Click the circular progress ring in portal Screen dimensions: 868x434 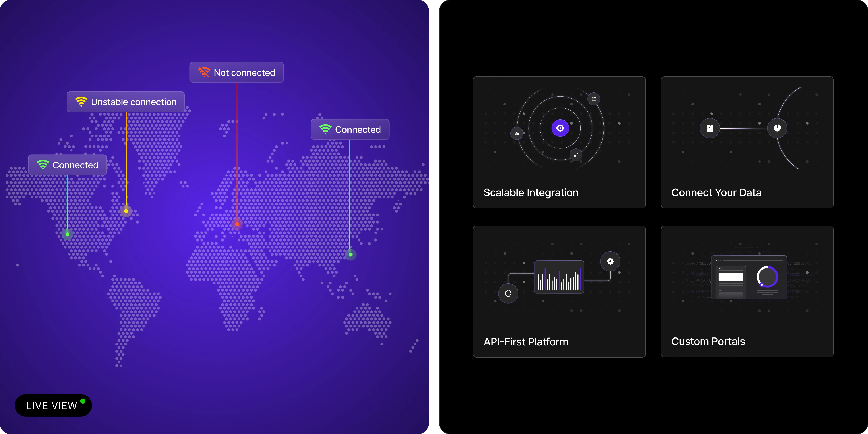[767, 277]
